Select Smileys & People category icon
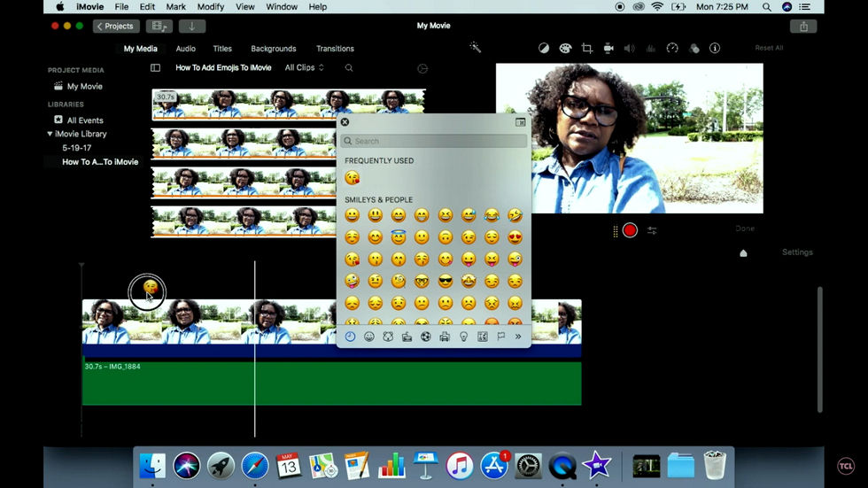This screenshot has width=868, height=488. (x=369, y=337)
